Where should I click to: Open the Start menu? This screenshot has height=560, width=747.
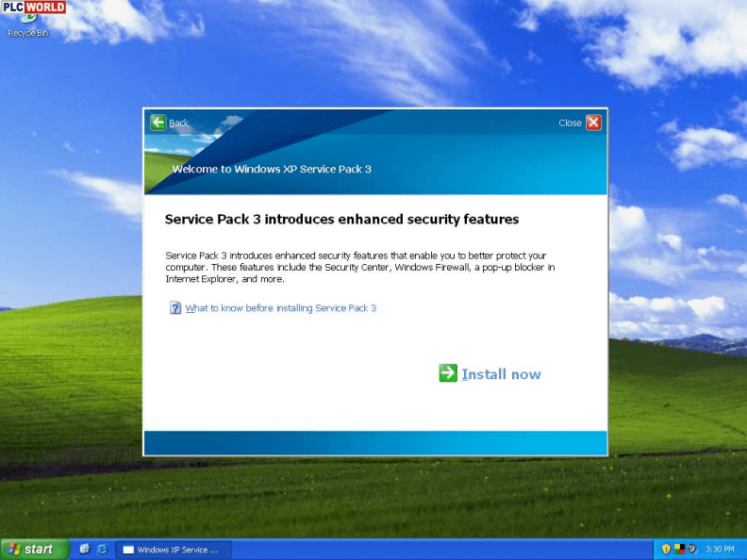pyautogui.click(x=34, y=549)
